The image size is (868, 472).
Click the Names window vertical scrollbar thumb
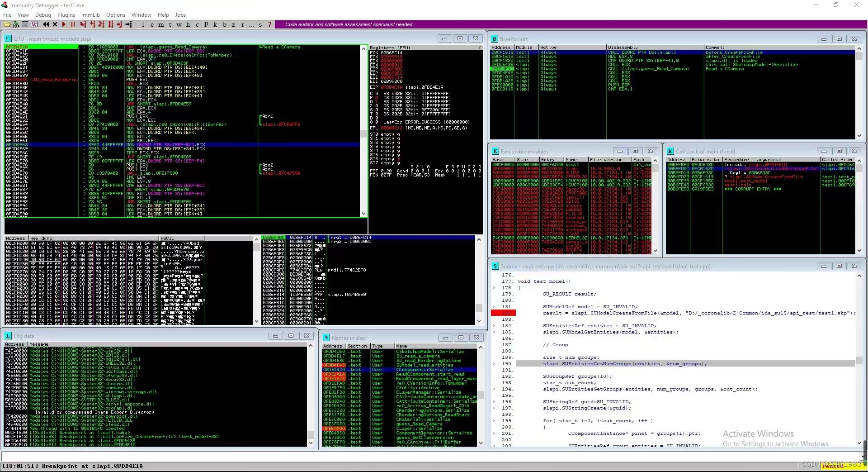pos(481,395)
